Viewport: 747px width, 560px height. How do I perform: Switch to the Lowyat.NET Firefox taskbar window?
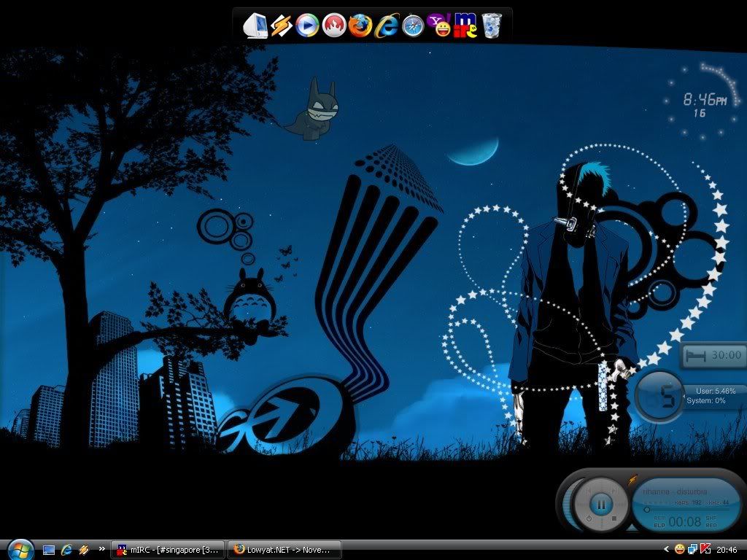point(284,549)
